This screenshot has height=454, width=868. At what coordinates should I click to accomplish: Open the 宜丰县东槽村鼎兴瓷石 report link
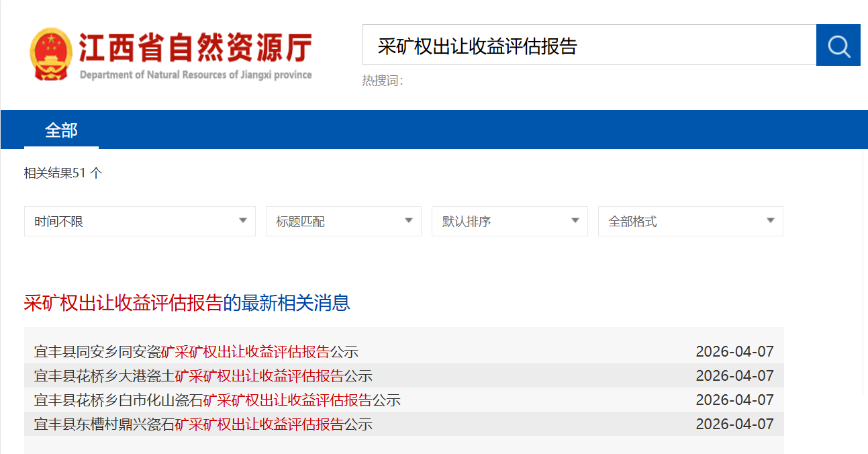point(201,424)
